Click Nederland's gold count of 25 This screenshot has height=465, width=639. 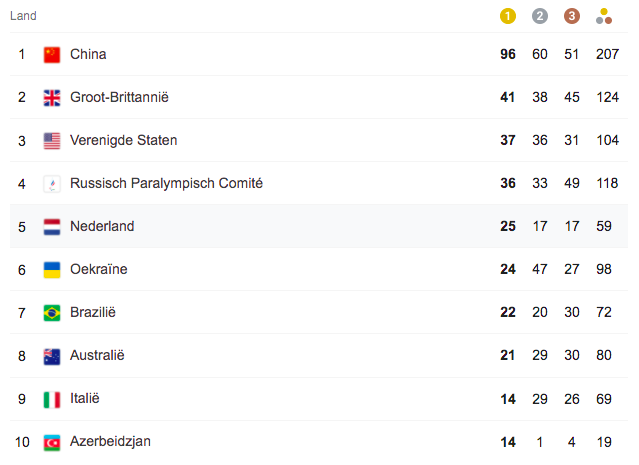[x=508, y=226]
